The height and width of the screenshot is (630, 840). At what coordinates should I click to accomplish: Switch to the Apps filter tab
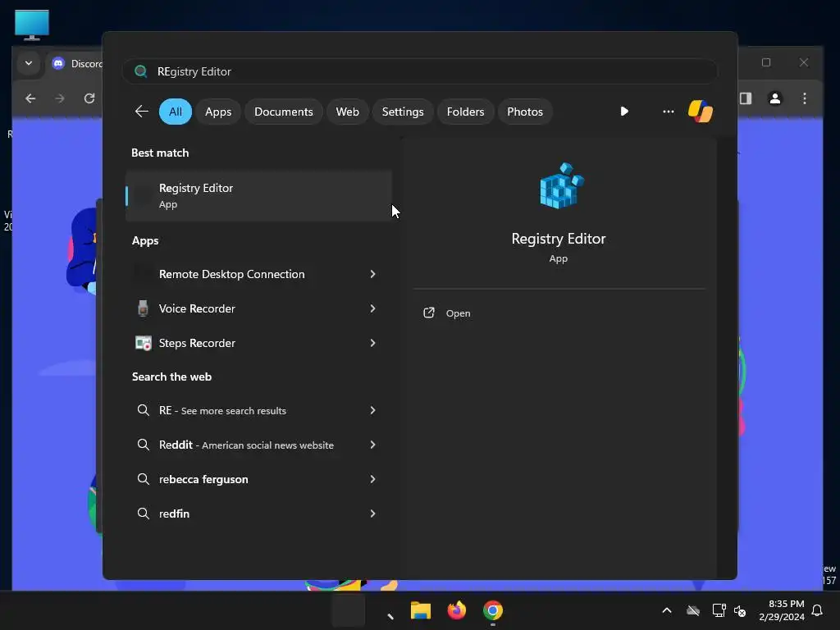[218, 112]
